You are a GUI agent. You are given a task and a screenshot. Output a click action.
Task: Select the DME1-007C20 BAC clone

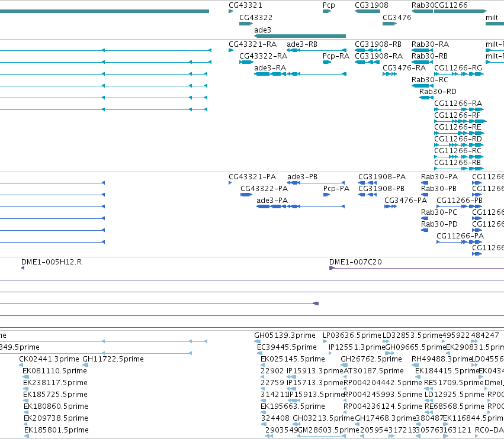416,268
